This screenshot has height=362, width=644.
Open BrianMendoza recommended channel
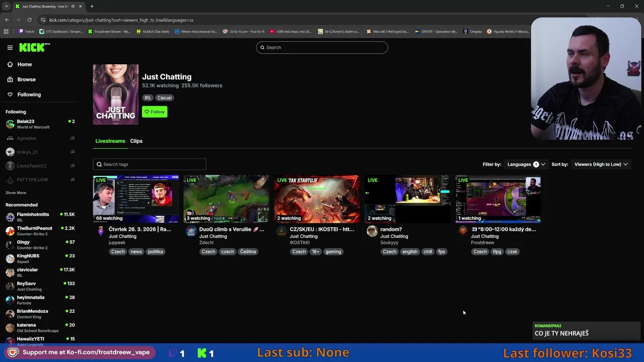click(40, 314)
